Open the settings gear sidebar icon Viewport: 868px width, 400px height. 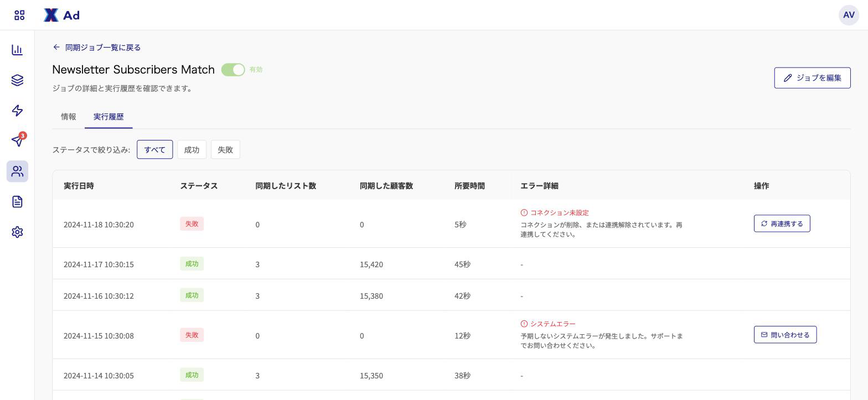tap(17, 232)
